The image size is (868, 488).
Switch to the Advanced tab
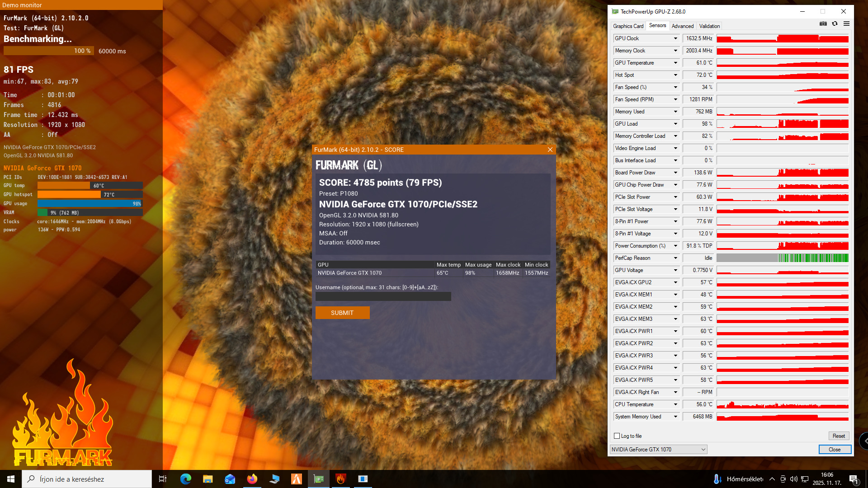pos(682,26)
